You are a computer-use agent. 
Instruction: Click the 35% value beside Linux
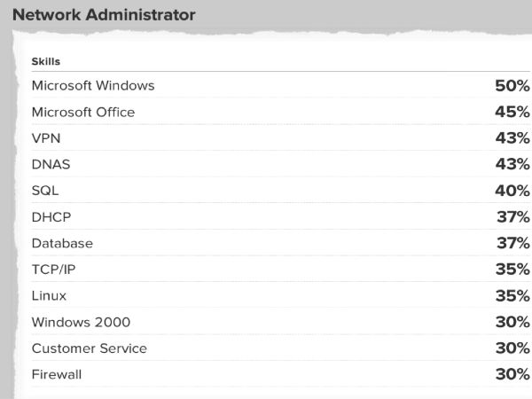[x=512, y=295]
